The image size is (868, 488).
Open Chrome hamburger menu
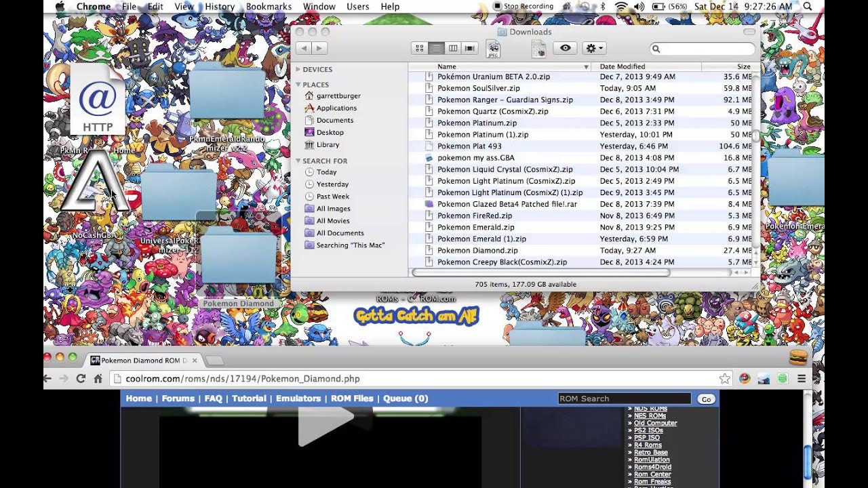[x=801, y=378]
